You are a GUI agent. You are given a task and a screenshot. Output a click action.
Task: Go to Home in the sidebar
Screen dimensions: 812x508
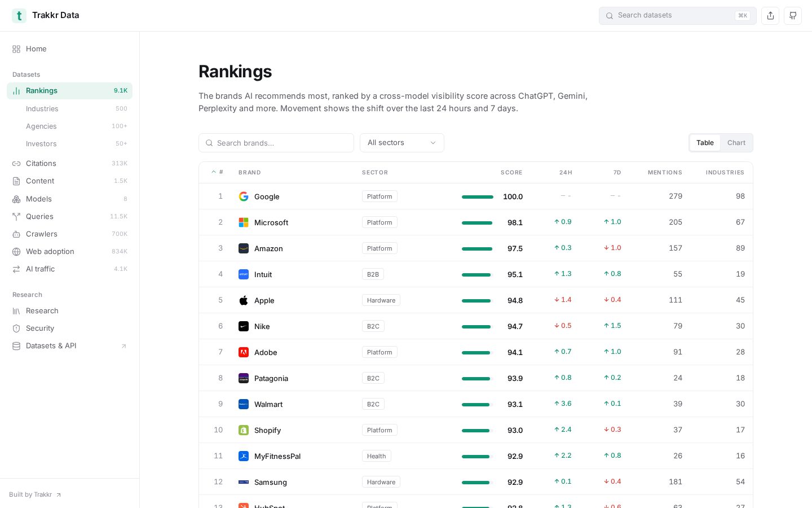pos(70,49)
